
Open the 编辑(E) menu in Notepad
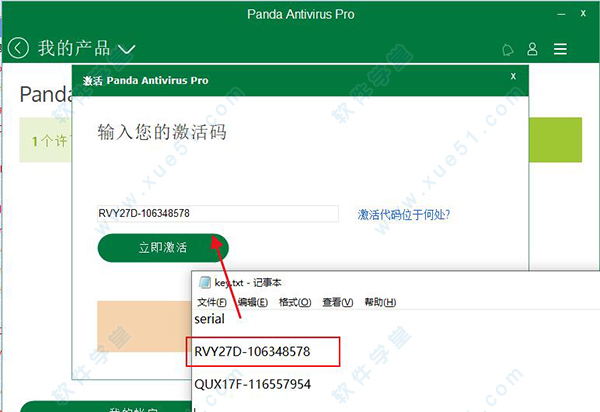click(x=253, y=302)
